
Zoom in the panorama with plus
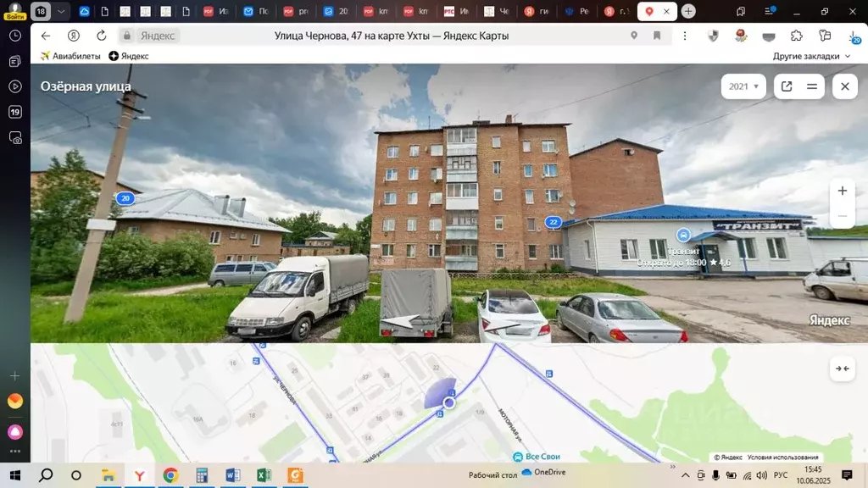(x=842, y=191)
